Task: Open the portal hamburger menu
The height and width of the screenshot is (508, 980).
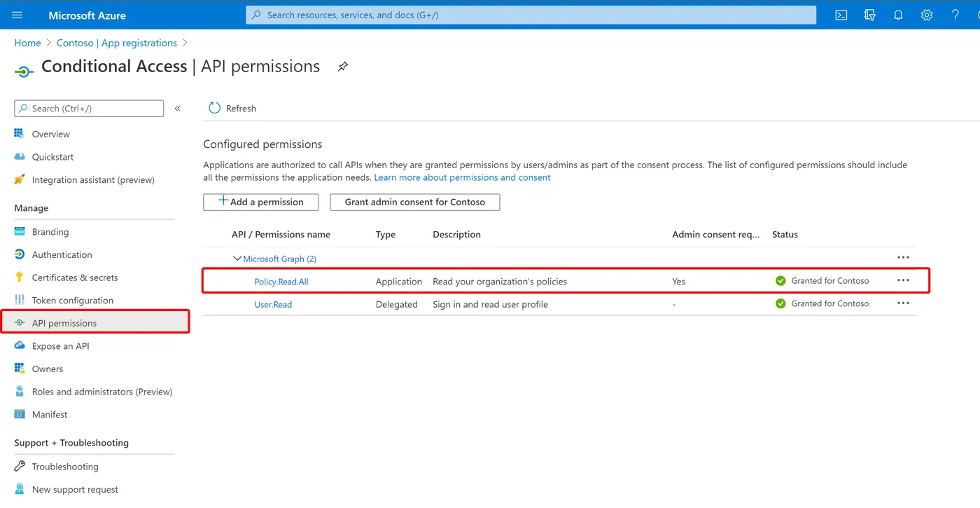Action: 17,15
